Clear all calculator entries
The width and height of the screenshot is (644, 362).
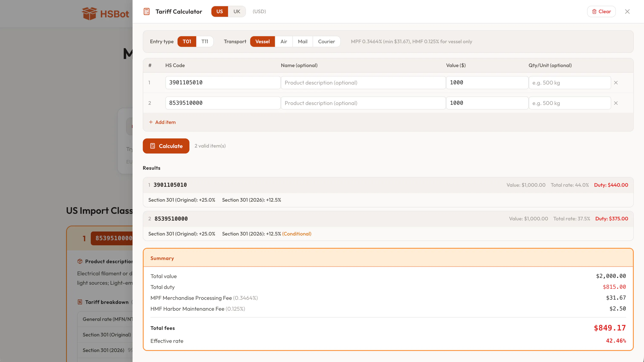tap(601, 11)
